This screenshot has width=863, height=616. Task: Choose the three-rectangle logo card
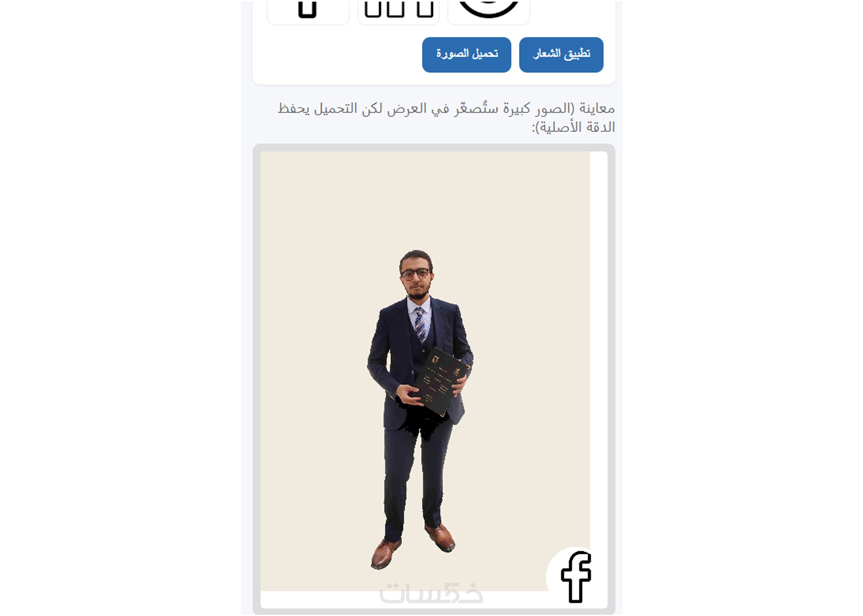click(398, 12)
